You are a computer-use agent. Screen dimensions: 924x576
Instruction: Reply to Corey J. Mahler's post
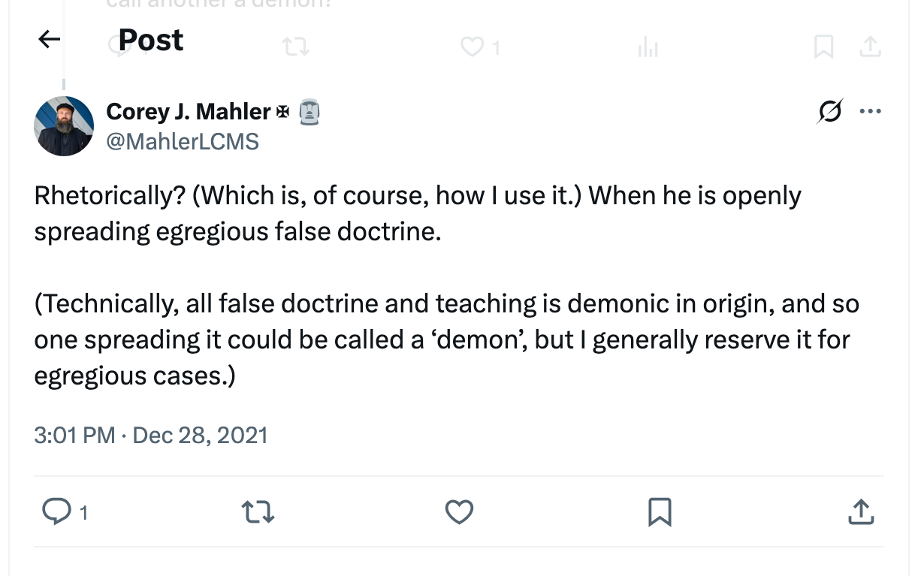tap(56, 512)
